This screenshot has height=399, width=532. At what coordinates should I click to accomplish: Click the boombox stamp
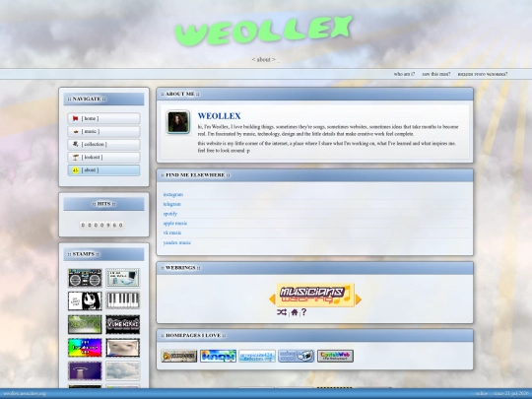point(85,278)
